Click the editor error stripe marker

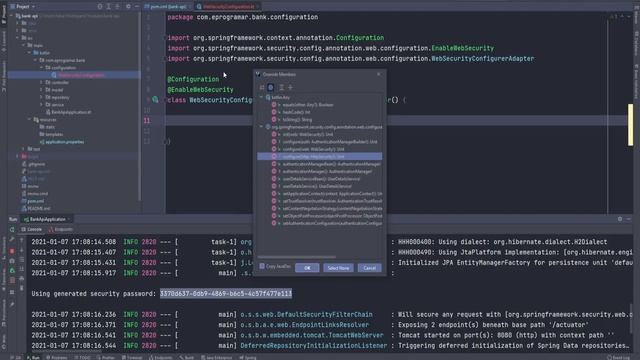[x=631, y=124]
